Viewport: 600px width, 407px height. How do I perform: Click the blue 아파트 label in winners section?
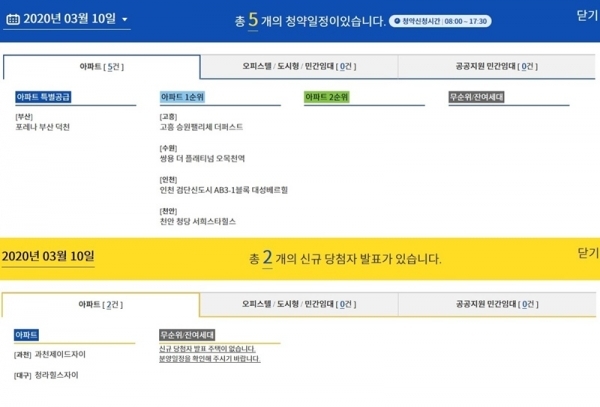pyautogui.click(x=26, y=335)
